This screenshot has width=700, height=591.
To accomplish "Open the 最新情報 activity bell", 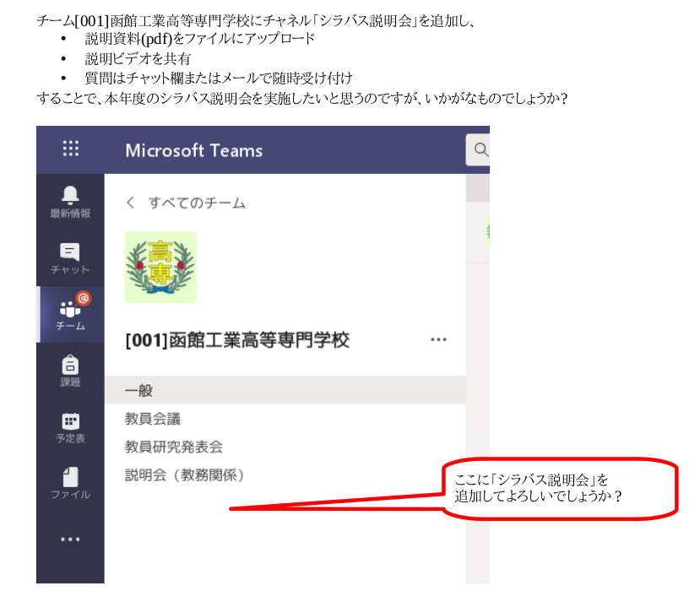I will click(x=70, y=202).
